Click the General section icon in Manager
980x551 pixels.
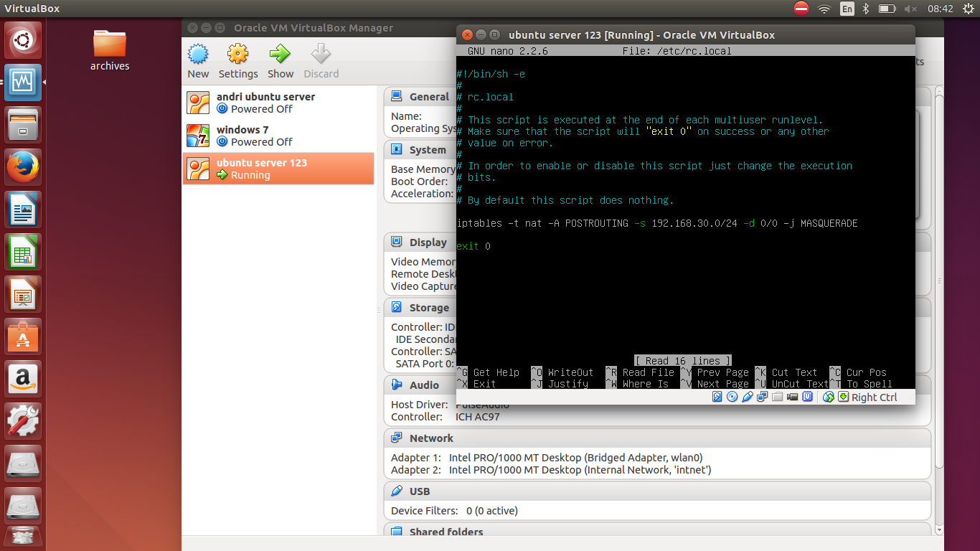click(x=397, y=97)
